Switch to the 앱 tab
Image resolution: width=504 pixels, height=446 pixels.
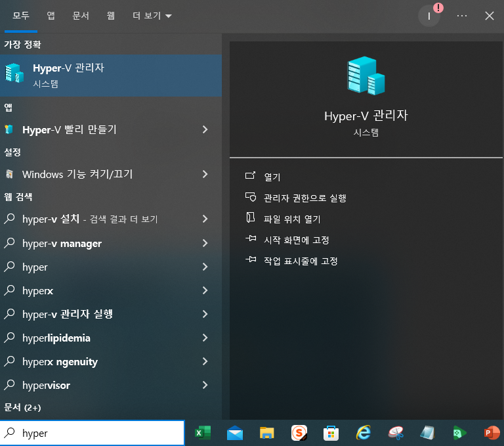51,16
